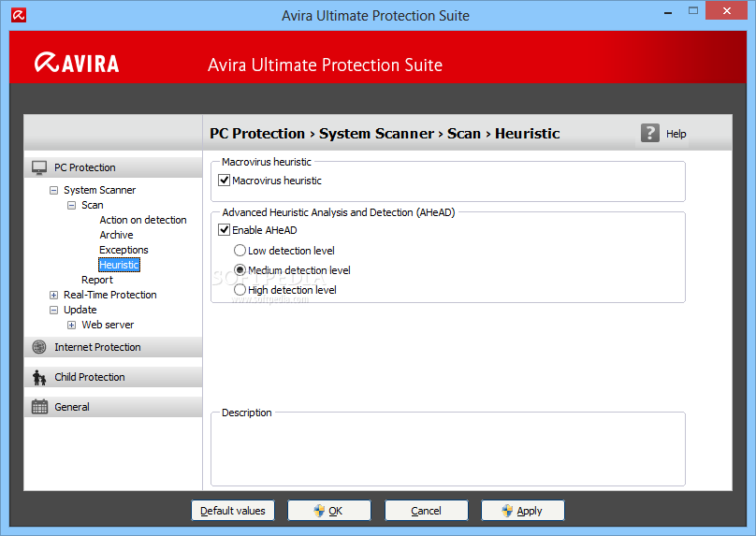Click the Avira logo icon in title bar
The image size is (756, 536).
click(x=19, y=15)
